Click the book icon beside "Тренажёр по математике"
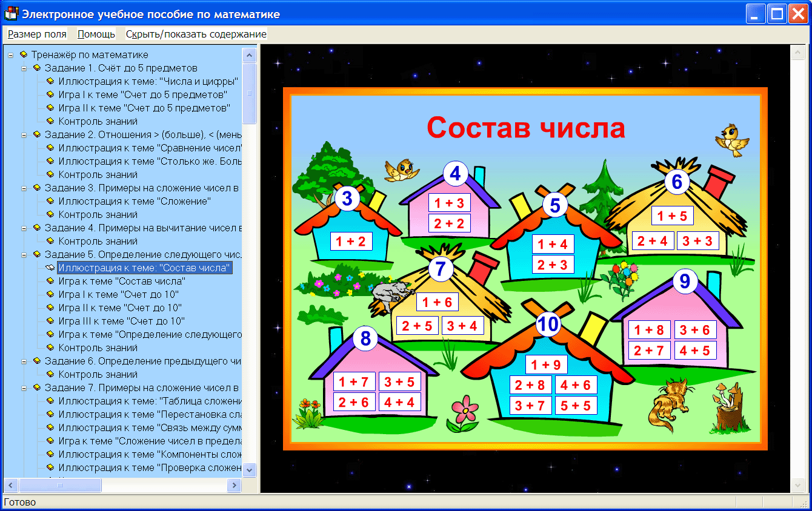The width and height of the screenshot is (812, 511). click(23, 54)
